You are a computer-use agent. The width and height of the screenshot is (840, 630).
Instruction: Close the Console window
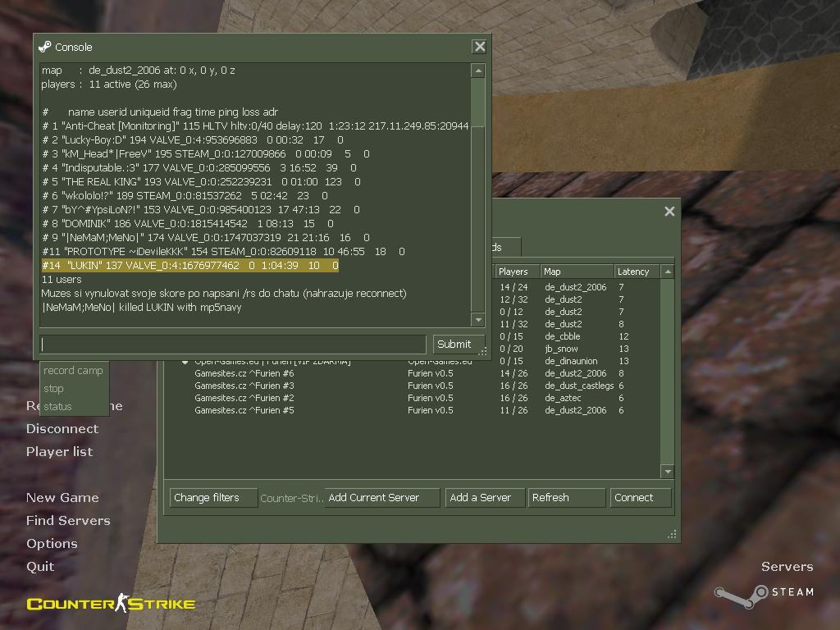point(479,47)
